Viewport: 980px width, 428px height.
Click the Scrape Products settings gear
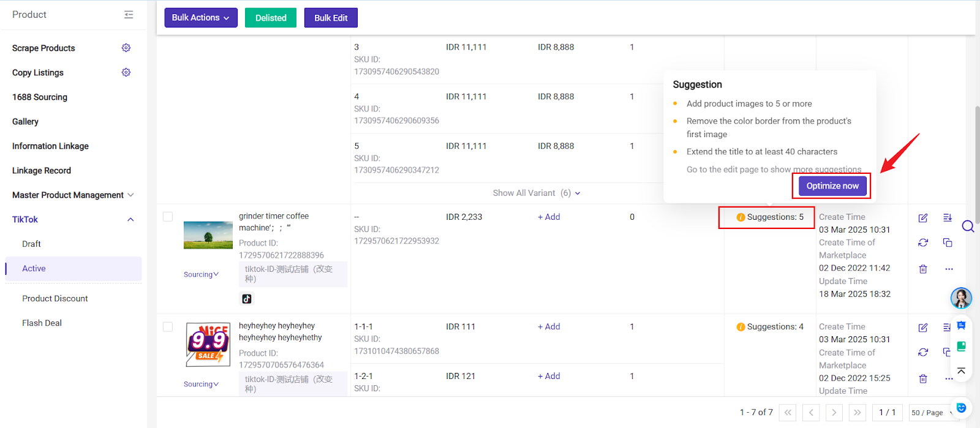tap(126, 48)
